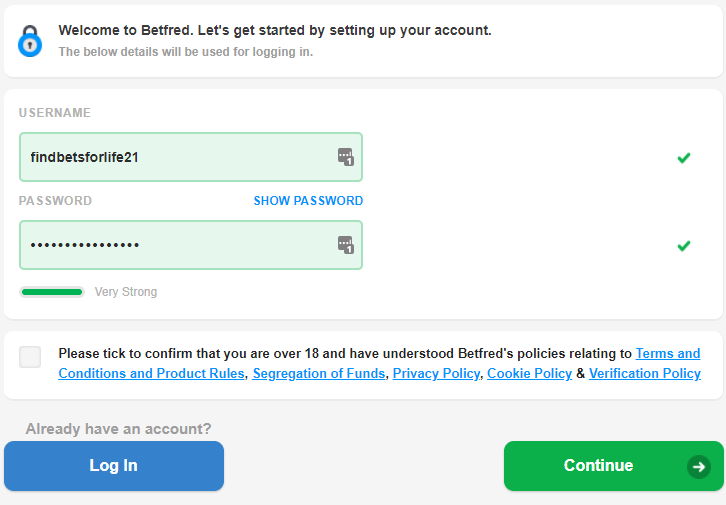Click the blue Log In button
Image resolution: width=726 pixels, height=505 pixels.
[x=114, y=466]
